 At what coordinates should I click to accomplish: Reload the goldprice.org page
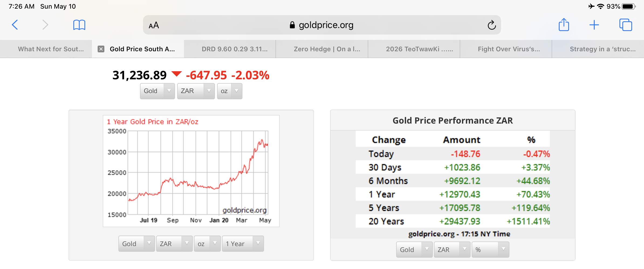tap(492, 25)
